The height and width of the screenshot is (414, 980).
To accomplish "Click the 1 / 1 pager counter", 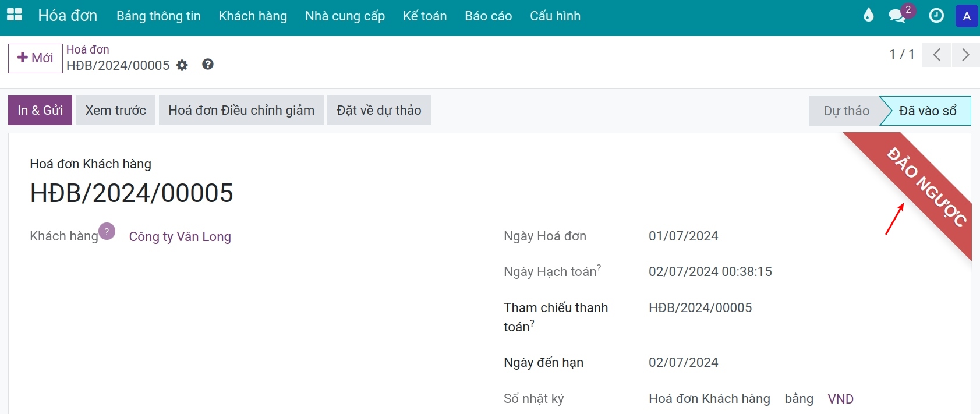I will click(901, 55).
